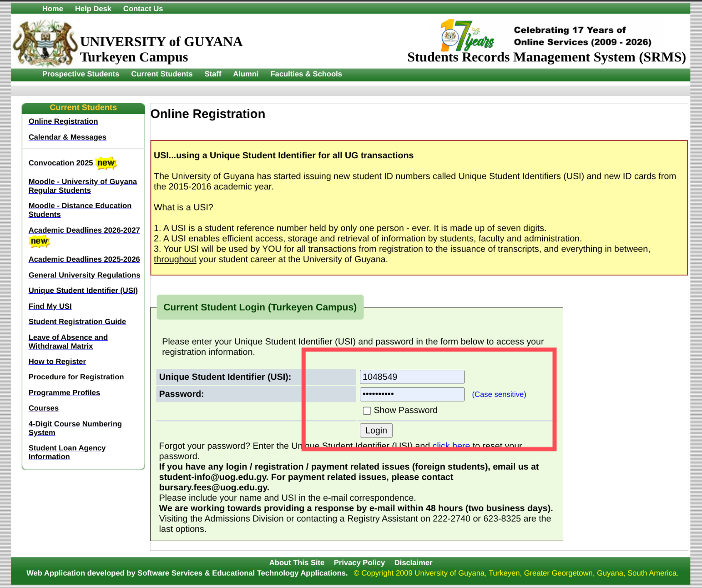Open the Online Registration sidebar link
This screenshot has height=588, width=702.
63,121
